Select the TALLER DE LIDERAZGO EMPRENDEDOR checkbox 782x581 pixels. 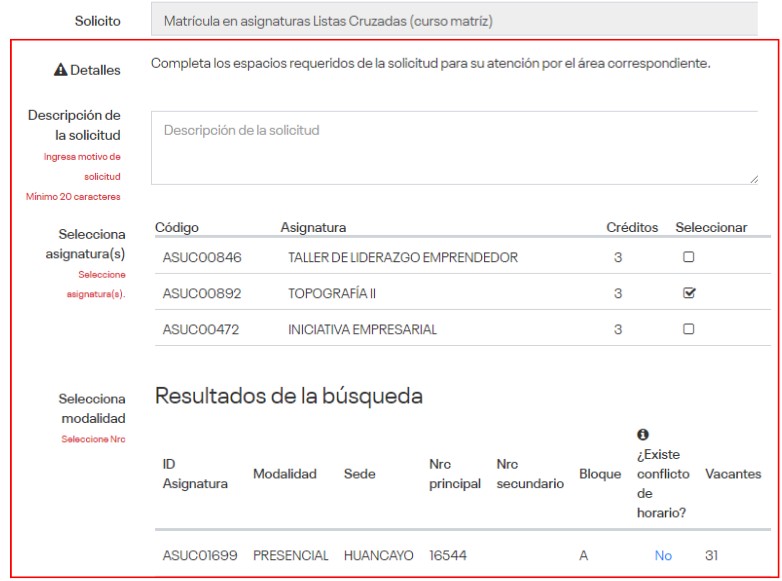coord(688,257)
